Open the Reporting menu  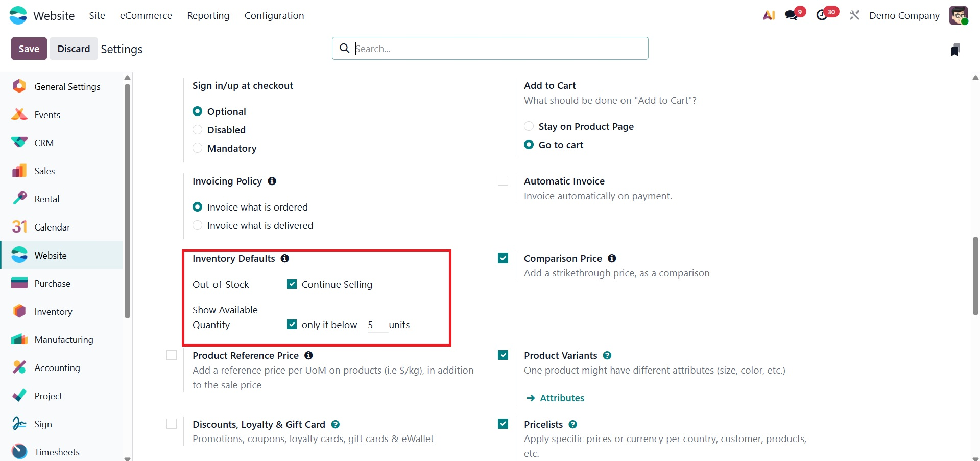click(x=208, y=16)
